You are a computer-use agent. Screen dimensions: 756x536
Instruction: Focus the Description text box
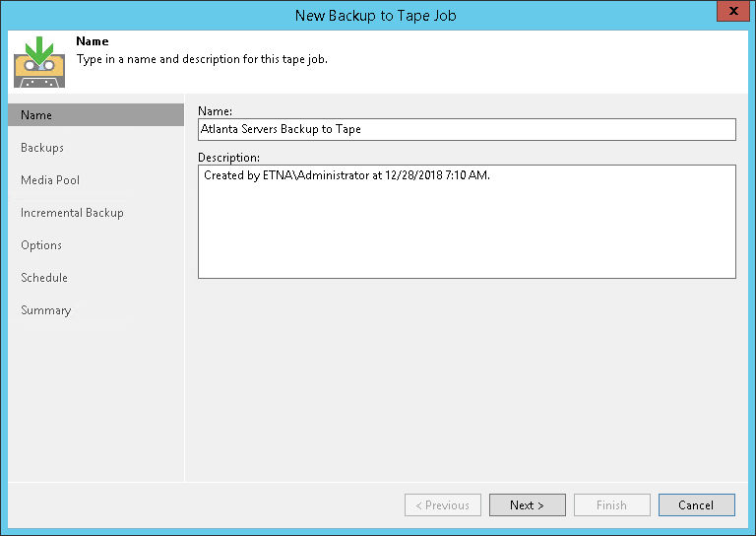(x=467, y=222)
